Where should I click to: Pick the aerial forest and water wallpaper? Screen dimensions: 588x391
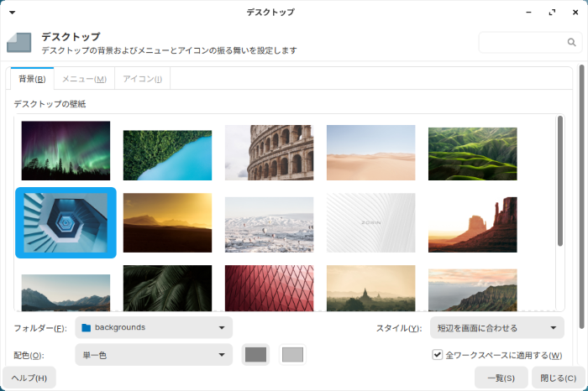click(x=167, y=155)
